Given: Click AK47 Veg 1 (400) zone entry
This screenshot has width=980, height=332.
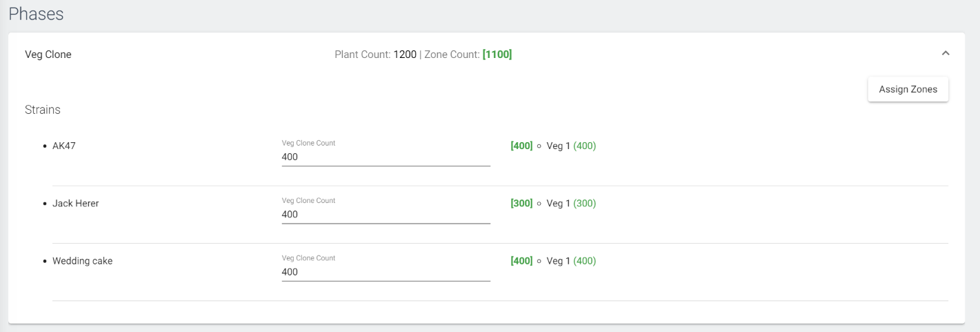Looking at the screenshot, I should tap(571, 146).
